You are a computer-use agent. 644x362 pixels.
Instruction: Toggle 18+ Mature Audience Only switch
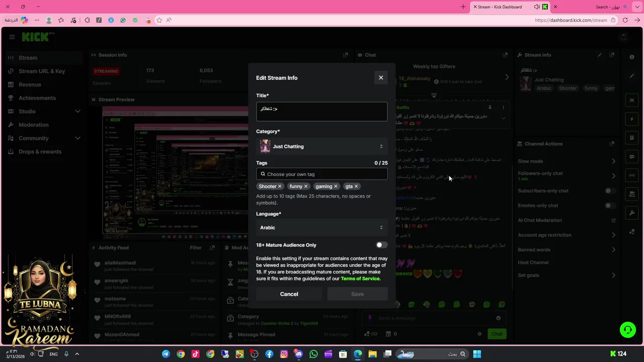tap(381, 245)
